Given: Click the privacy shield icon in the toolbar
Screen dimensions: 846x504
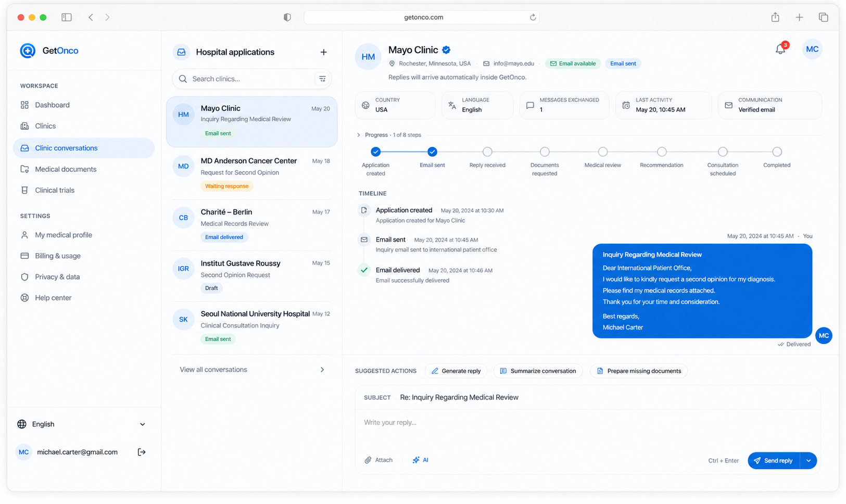Looking at the screenshot, I should point(287,17).
